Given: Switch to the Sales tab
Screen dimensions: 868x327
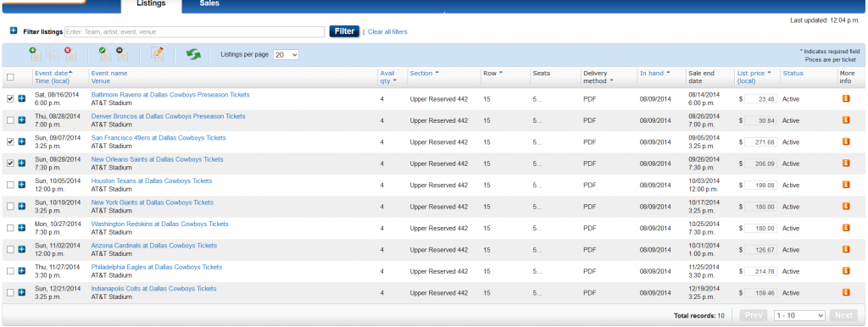Looking at the screenshot, I should [209, 4].
